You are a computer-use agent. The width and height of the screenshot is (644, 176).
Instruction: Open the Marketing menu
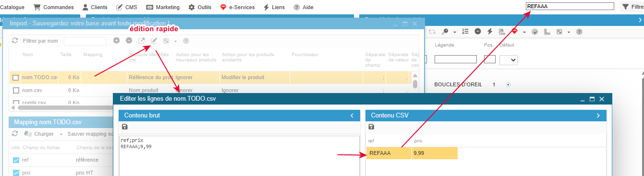pyautogui.click(x=163, y=7)
